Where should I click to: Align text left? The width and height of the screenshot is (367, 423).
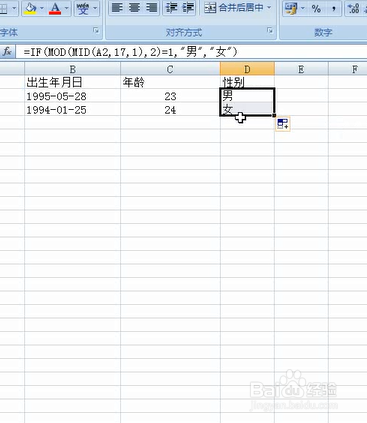tap(117, 8)
